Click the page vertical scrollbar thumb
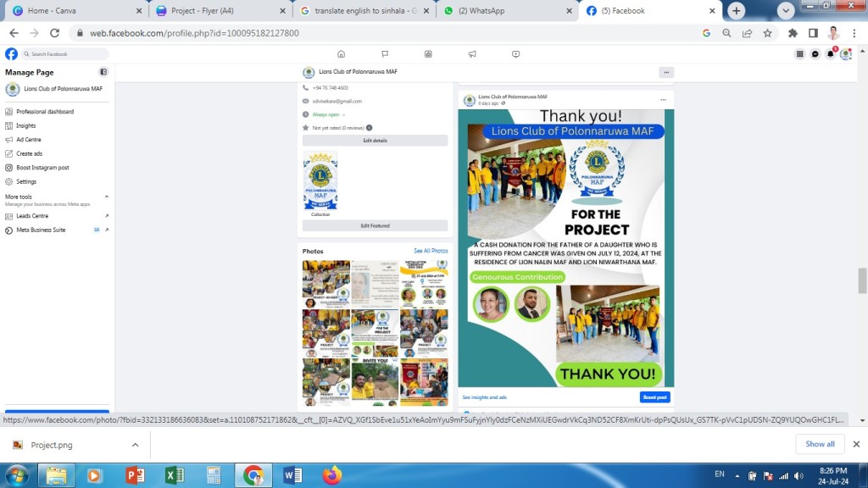The height and width of the screenshot is (488, 868). click(862, 281)
